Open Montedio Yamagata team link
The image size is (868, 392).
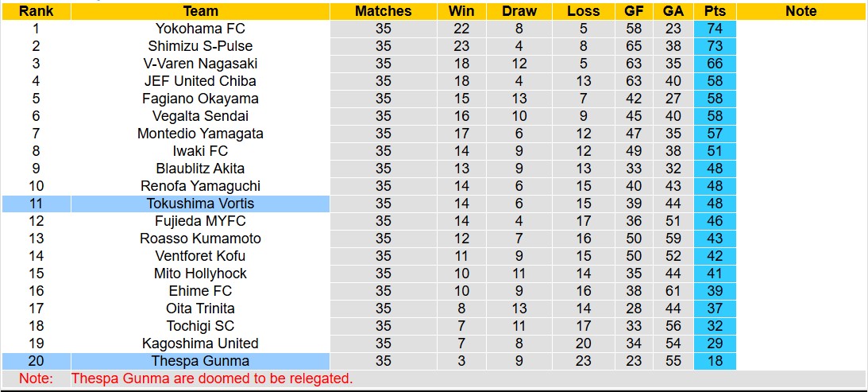(200, 134)
